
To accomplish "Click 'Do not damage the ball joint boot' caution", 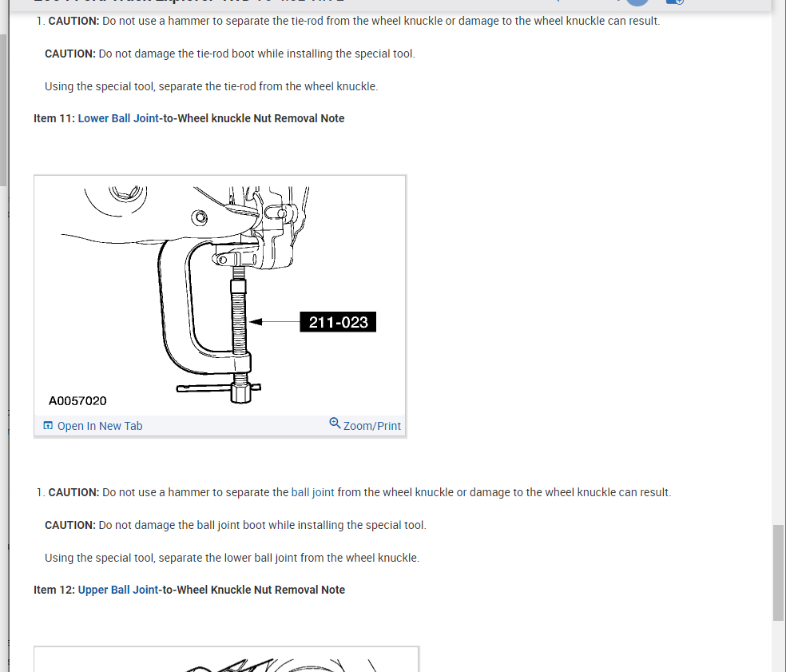I will tap(235, 525).
